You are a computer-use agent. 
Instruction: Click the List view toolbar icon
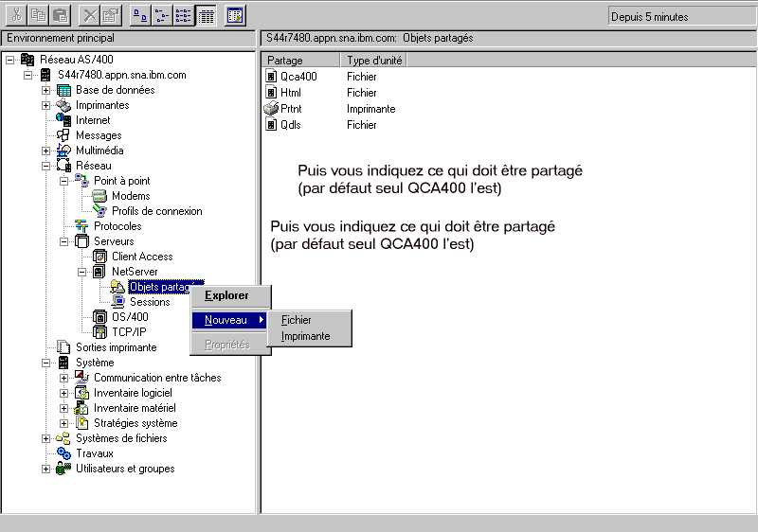(184, 15)
